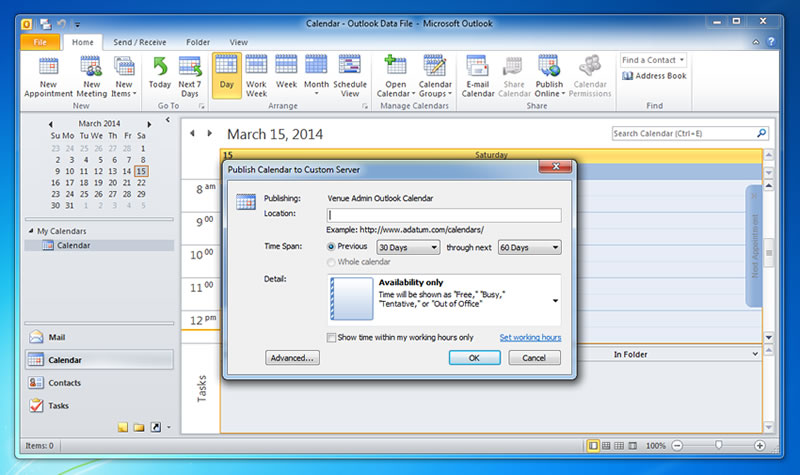The height and width of the screenshot is (475, 800).
Task: Open the Set working hours link
Action: tap(530, 337)
